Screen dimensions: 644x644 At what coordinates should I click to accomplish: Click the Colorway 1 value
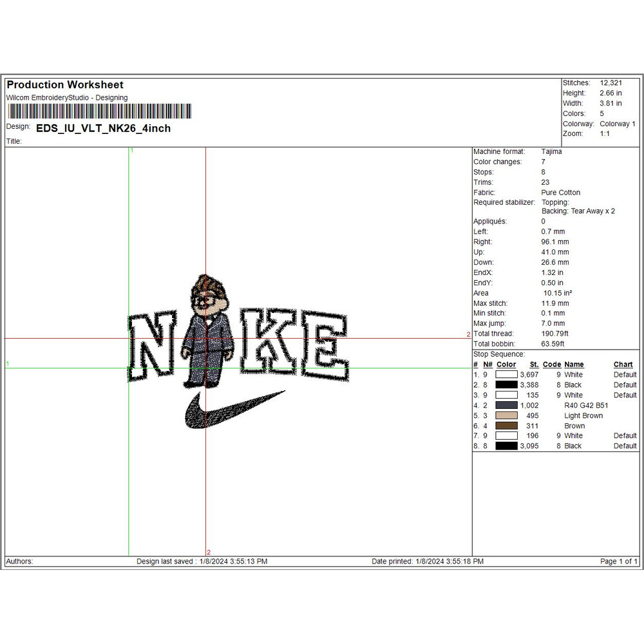[617, 124]
